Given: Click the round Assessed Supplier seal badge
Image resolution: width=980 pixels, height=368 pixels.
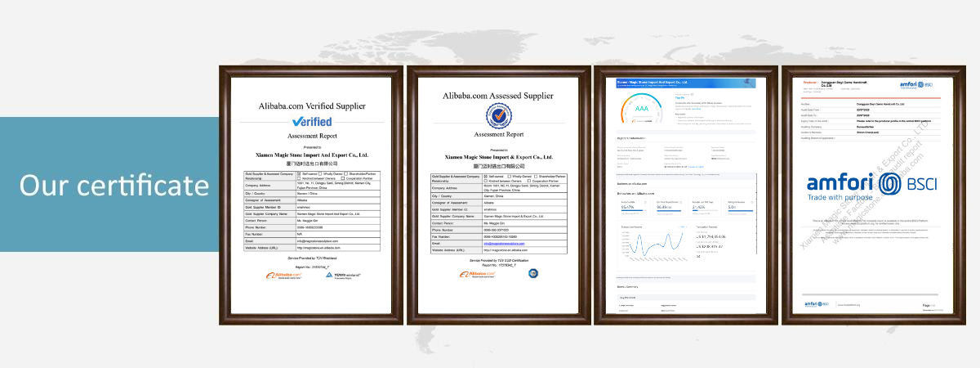Looking at the screenshot, I should [x=498, y=114].
